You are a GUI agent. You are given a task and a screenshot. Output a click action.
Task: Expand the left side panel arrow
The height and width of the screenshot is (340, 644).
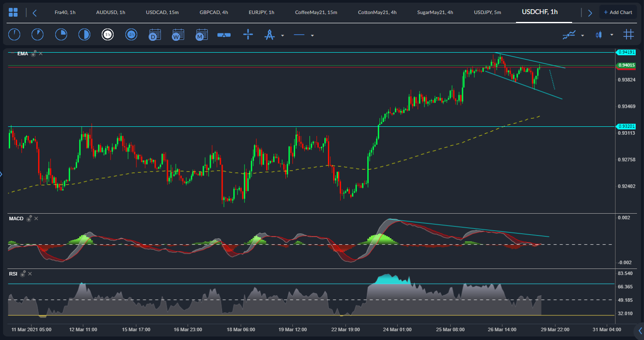pyautogui.click(x=1, y=175)
